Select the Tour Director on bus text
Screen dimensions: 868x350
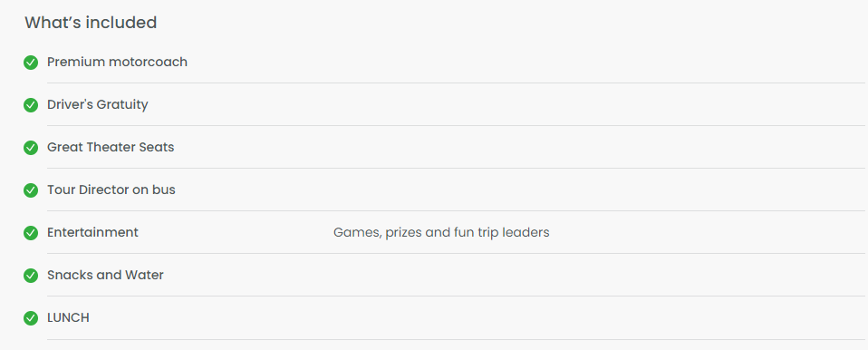[111, 190]
